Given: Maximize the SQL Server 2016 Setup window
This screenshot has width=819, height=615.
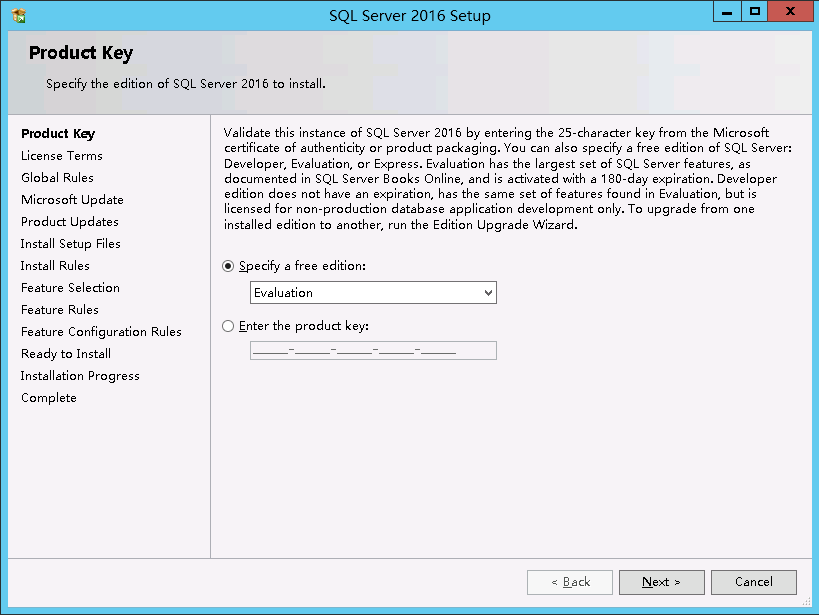Looking at the screenshot, I should coord(754,11).
